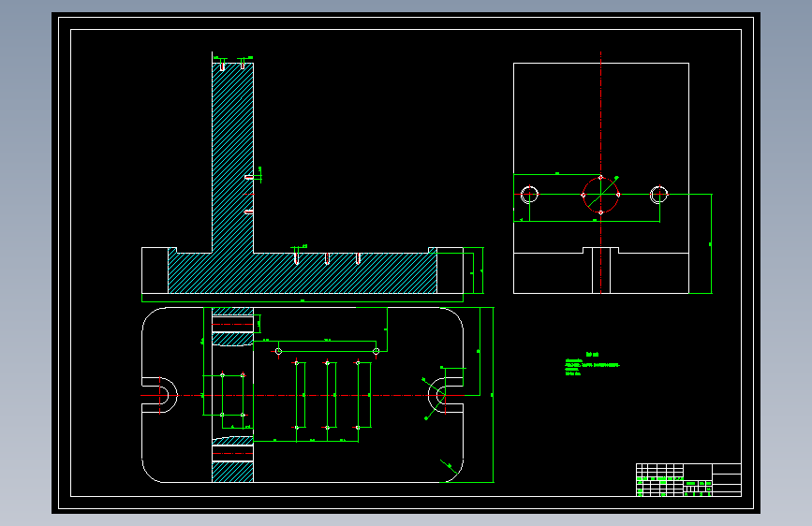Select the right U-shaped slot in plan view
Screen dimensions: 812x526
tap(446, 395)
